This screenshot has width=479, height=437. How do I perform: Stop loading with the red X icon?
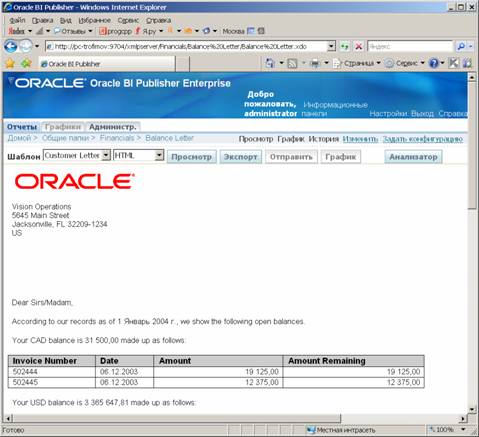point(359,46)
